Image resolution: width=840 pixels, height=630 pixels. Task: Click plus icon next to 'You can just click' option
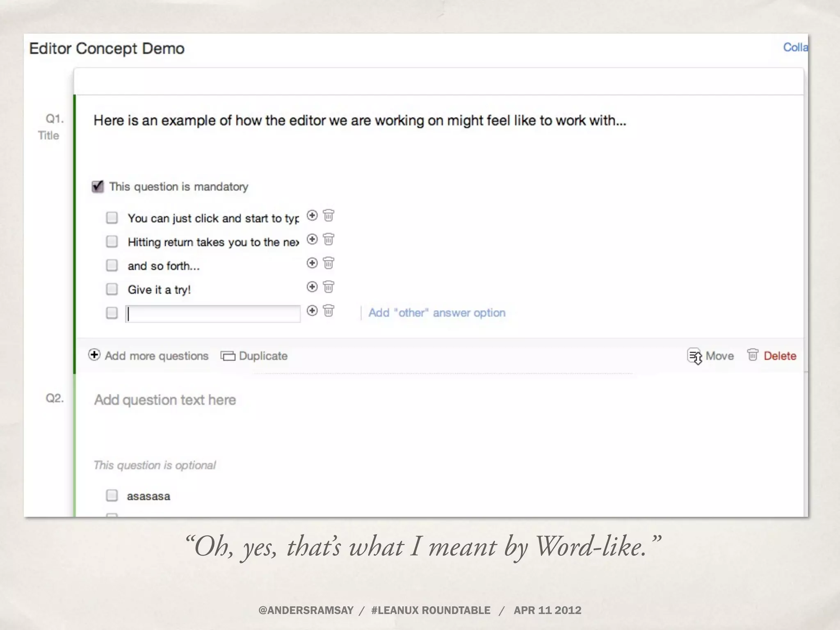[312, 215]
